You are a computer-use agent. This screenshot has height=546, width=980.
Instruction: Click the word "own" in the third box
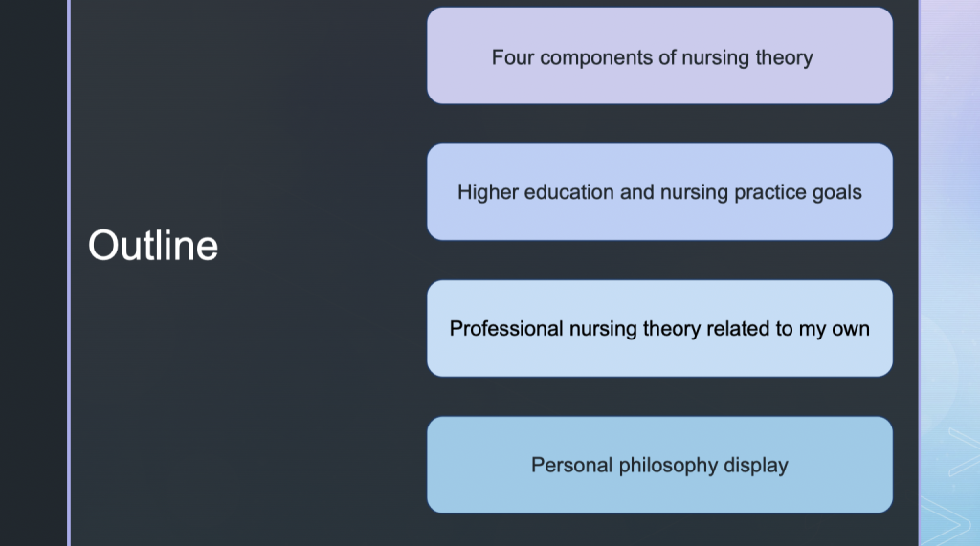pyautogui.click(x=851, y=329)
